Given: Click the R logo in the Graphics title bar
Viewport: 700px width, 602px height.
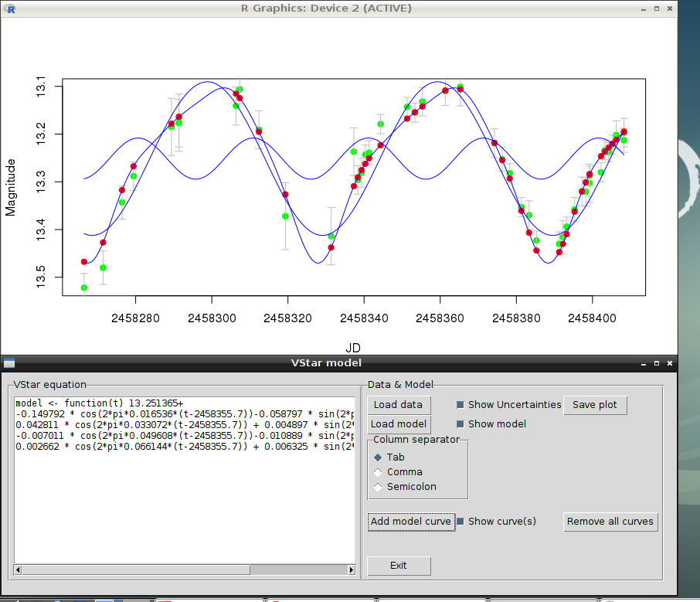Looking at the screenshot, I should [x=9, y=9].
